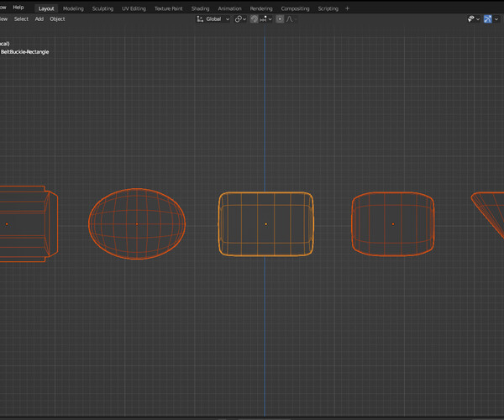Open the Help menu
This screenshot has height=420, width=504.
[18, 7]
